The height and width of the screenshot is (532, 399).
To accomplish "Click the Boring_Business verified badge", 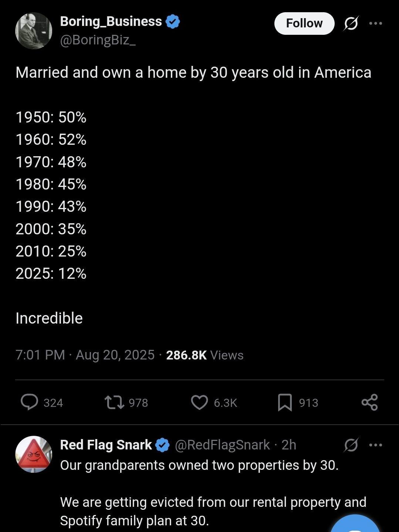I will [173, 21].
